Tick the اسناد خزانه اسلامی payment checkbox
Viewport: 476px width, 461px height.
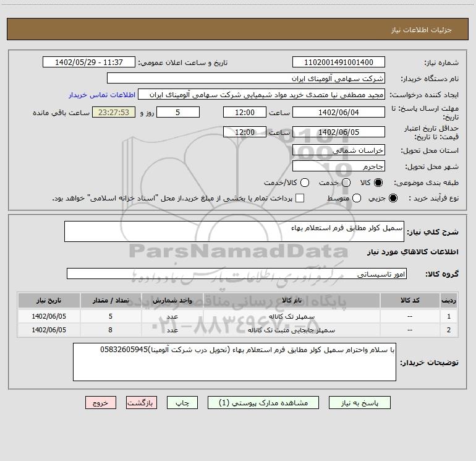300,198
